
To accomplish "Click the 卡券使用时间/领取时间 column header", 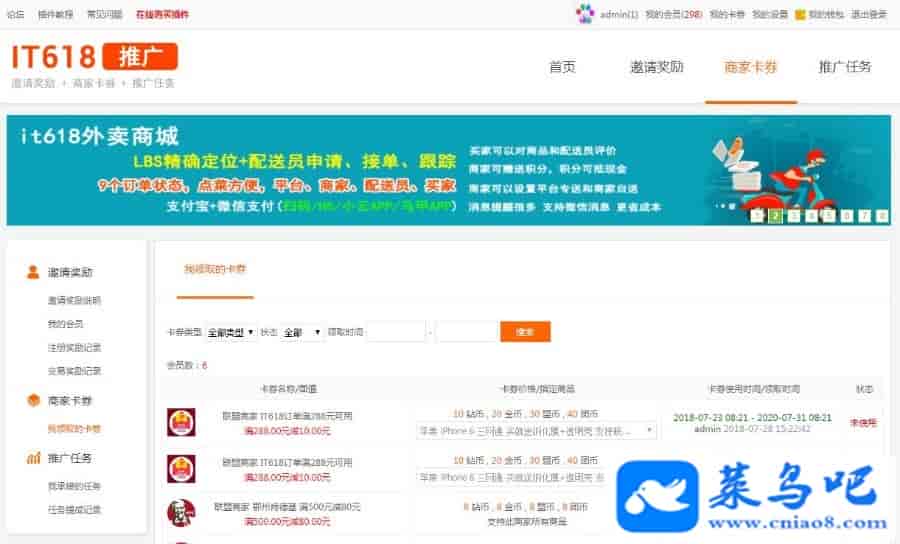I will [754, 389].
